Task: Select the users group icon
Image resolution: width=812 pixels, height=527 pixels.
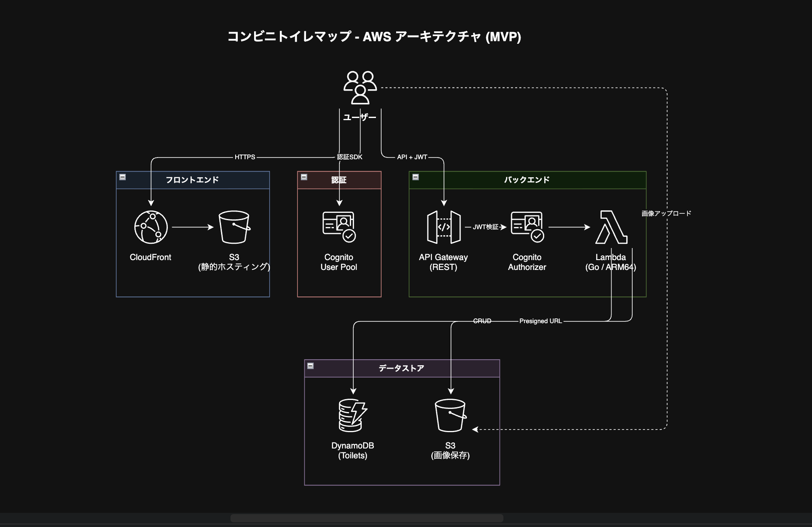Action: (360, 88)
